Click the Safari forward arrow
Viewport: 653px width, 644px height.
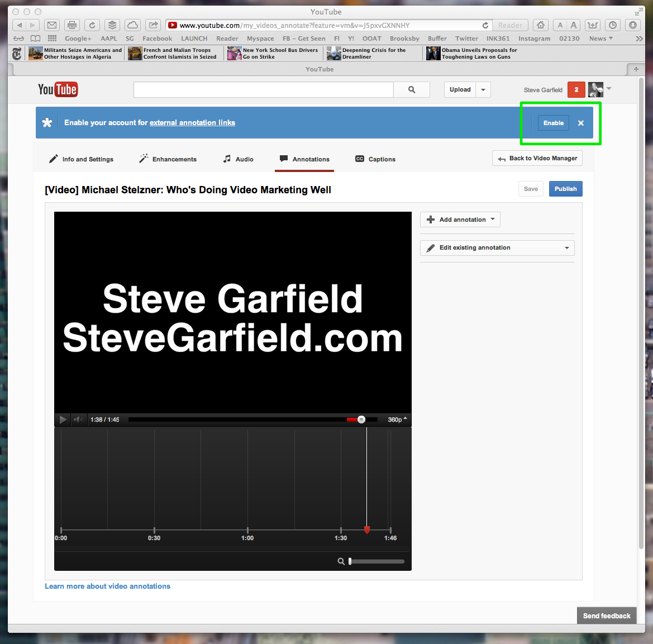[32, 25]
